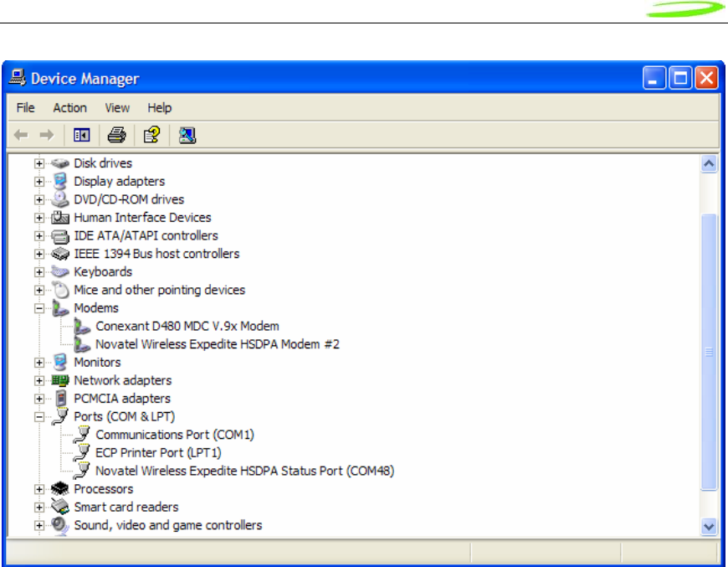
Task: Click the IEEE 1394 Bus host controllers icon
Action: [60, 254]
